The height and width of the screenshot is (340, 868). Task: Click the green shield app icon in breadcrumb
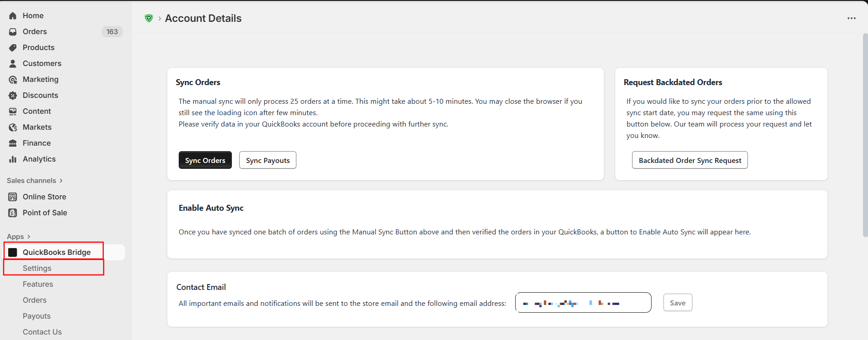click(x=149, y=18)
